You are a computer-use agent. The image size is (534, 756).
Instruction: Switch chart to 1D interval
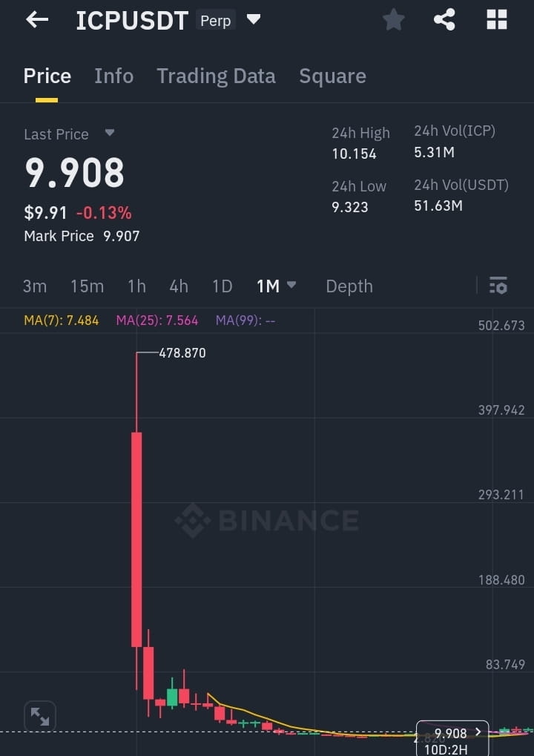click(x=222, y=286)
